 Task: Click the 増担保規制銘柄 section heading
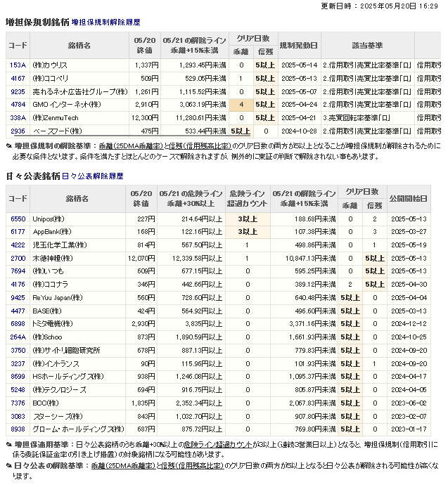tap(37, 22)
